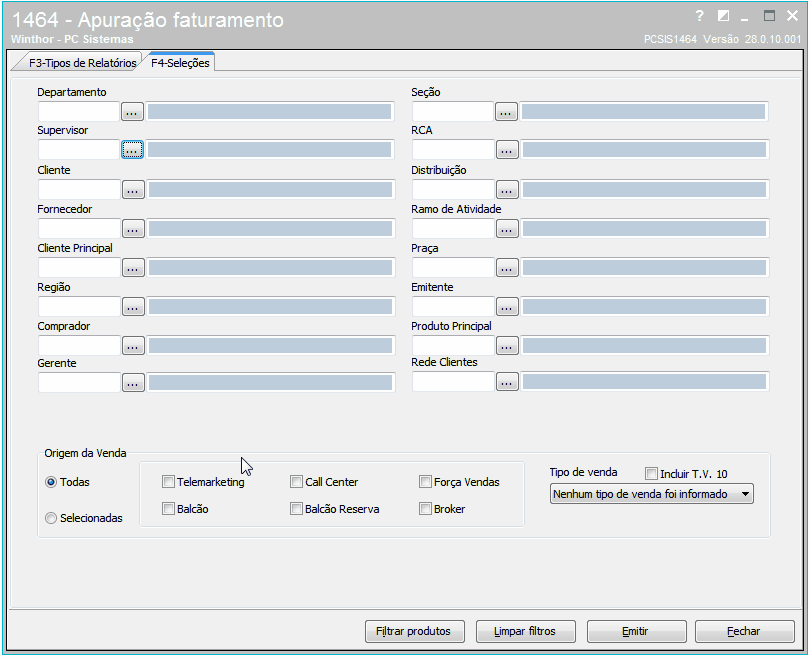Image resolution: width=811 pixels, height=658 pixels.
Task: Open the Seção lookup ellipsis button
Action: (x=506, y=112)
